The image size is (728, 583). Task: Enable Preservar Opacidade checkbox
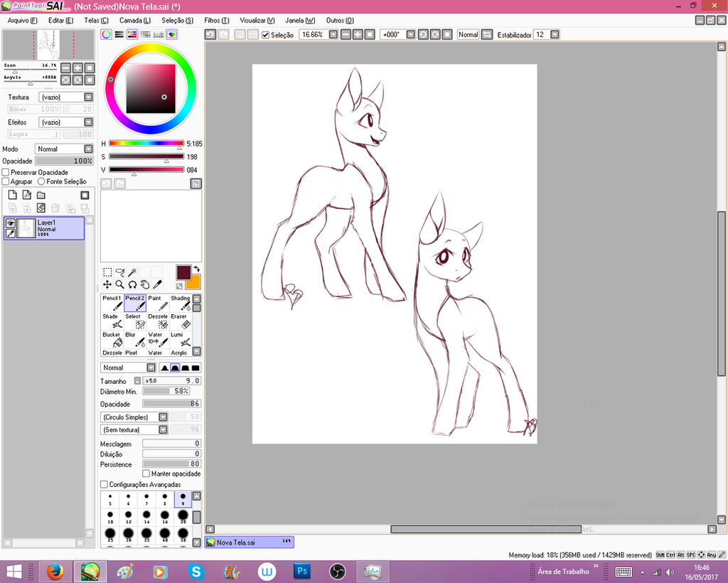point(6,172)
